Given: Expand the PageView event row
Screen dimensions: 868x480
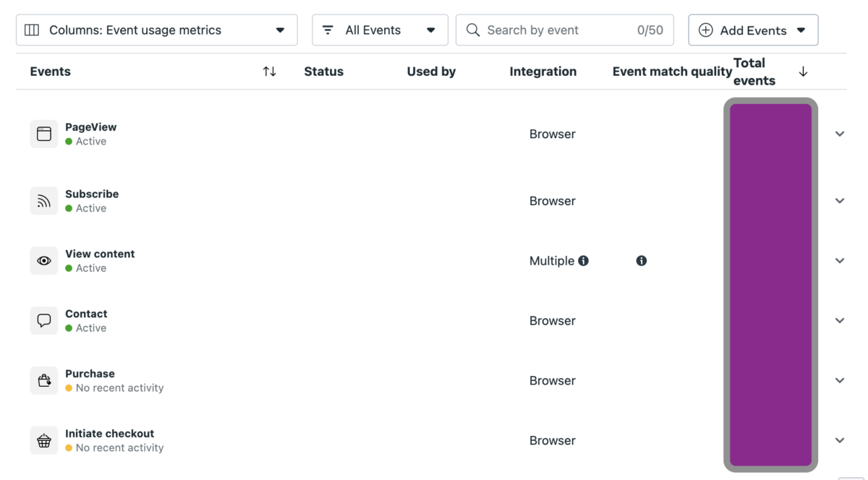Looking at the screenshot, I should pyautogui.click(x=840, y=134).
